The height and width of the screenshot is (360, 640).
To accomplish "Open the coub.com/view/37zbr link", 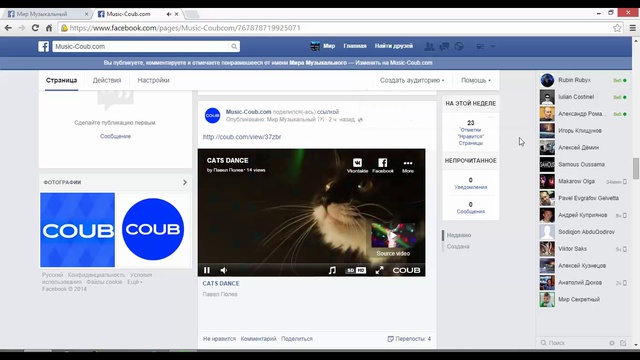I will [242, 137].
